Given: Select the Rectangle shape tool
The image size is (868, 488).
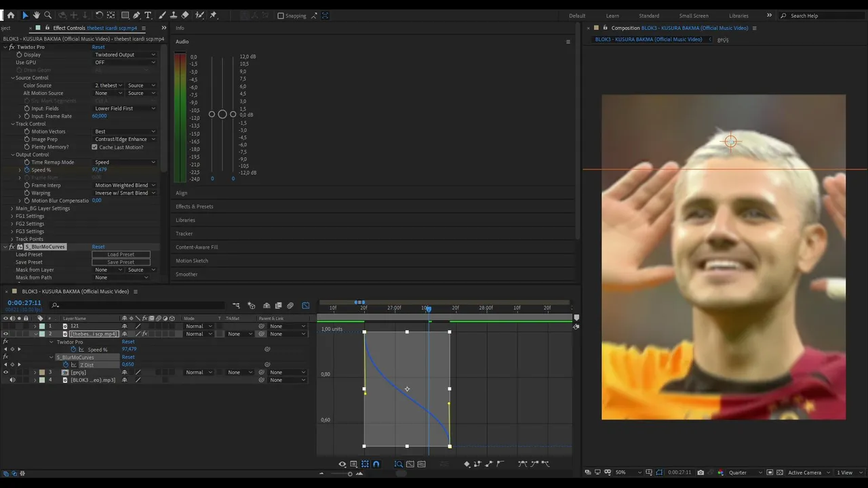Looking at the screenshot, I should [x=125, y=15].
